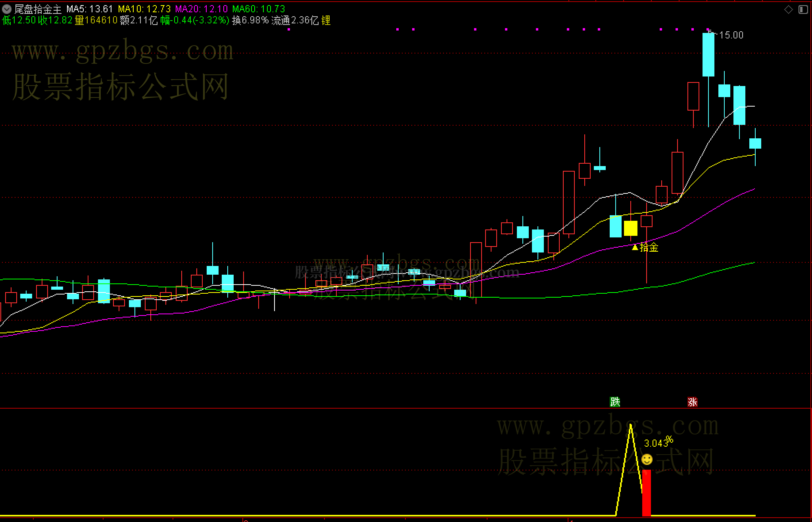Viewport: 812px width, 522px height.
Task: Click the 量164610 volume value
Action: [96, 20]
